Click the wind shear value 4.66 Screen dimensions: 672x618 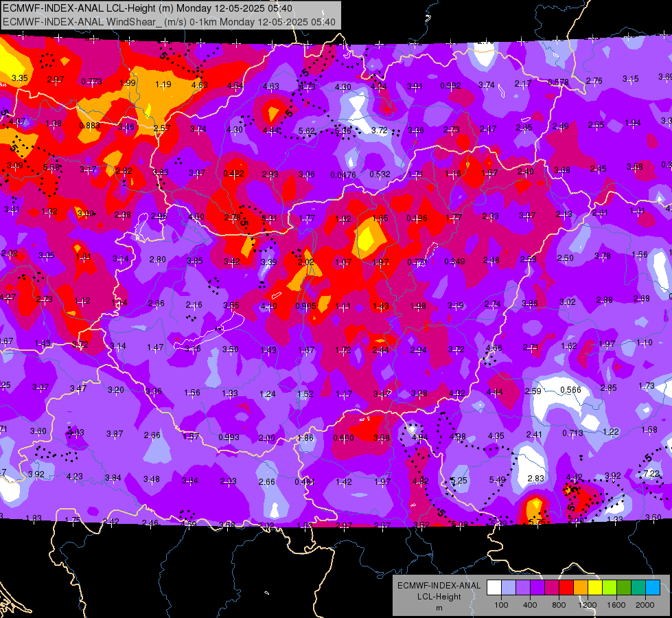[494, 348]
